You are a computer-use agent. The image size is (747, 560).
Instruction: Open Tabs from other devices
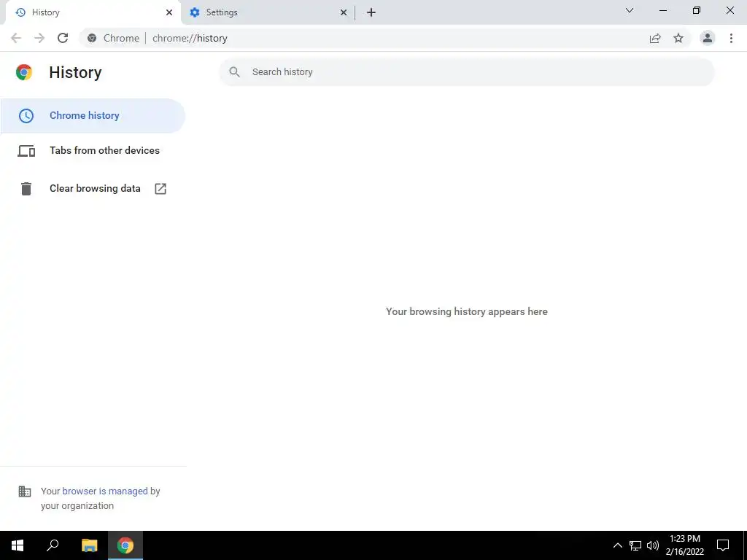tap(93, 151)
